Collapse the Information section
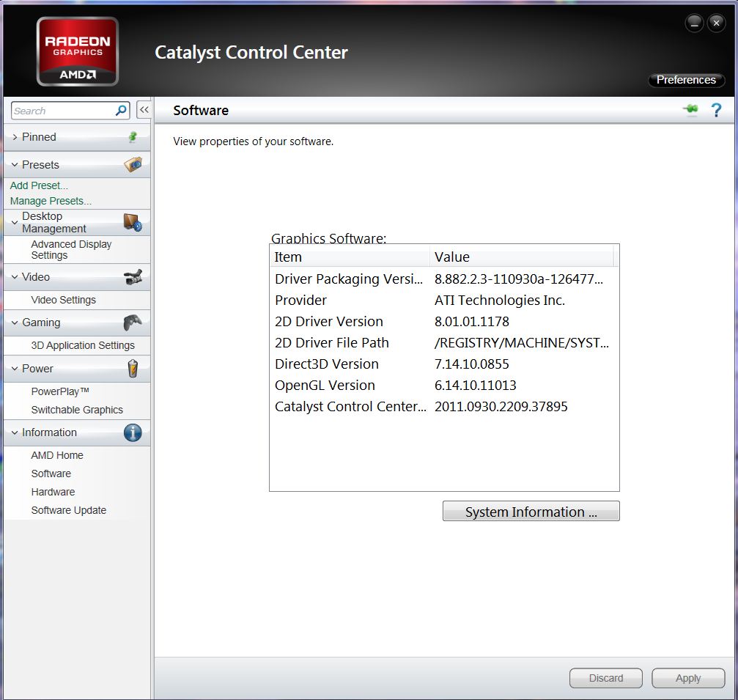The height and width of the screenshot is (700, 738). pos(15,432)
